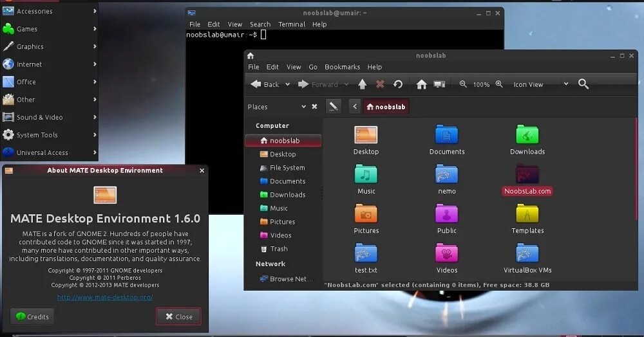Select Browse Network in sidebar
The image size is (644, 337).
[283, 278]
